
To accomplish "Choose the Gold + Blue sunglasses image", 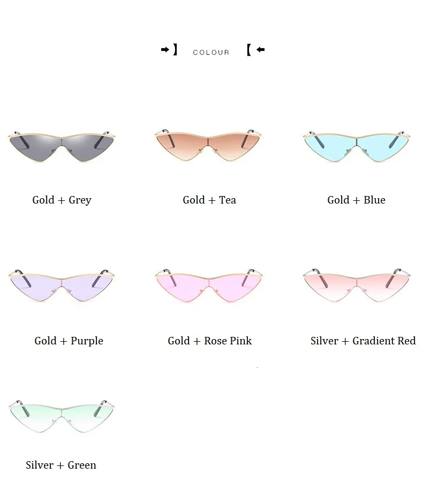I will pyautogui.click(x=357, y=146).
